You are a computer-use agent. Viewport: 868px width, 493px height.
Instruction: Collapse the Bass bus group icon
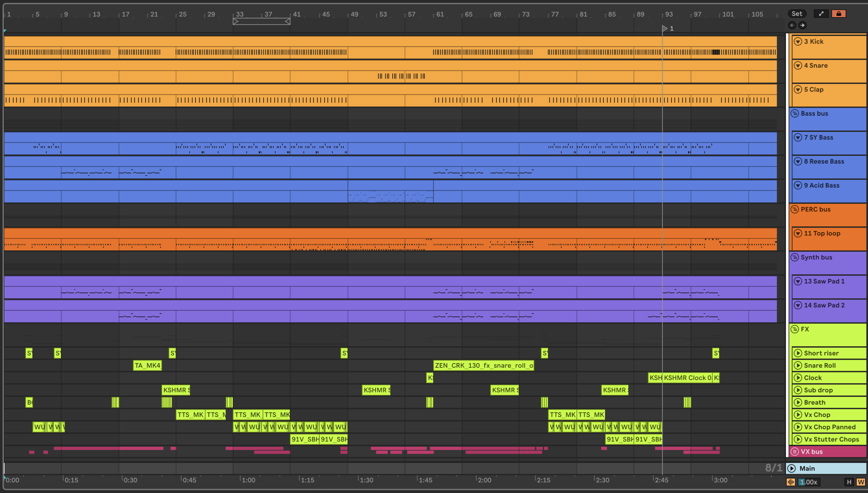pos(795,113)
